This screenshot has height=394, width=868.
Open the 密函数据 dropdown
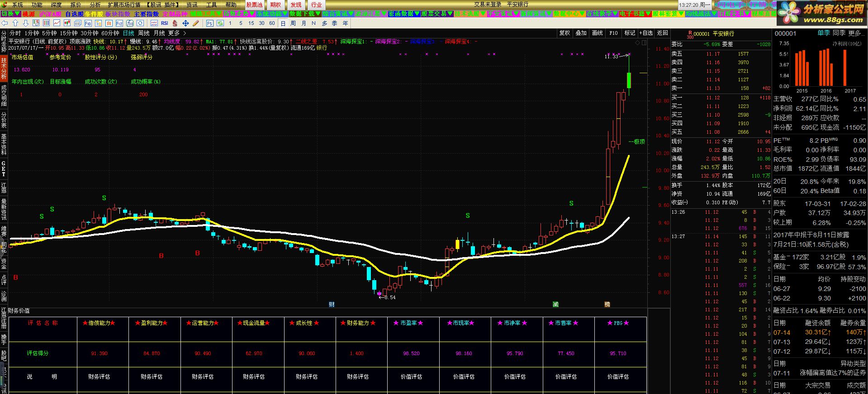click(404, 14)
